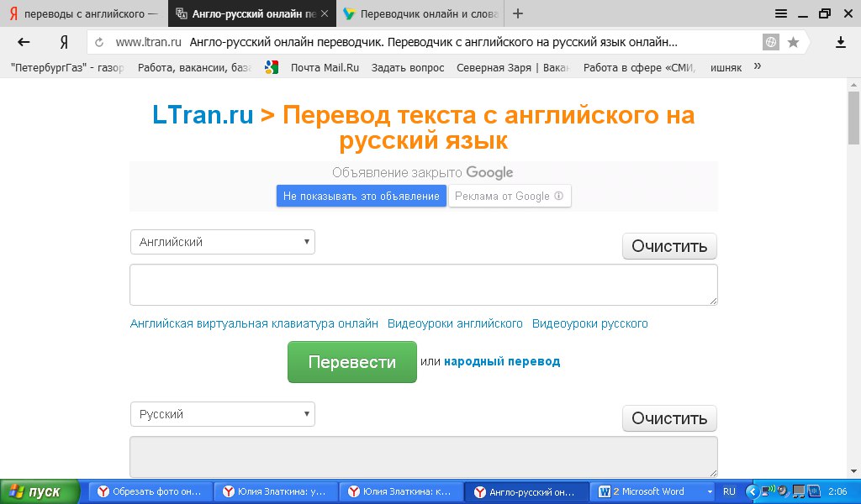Open Английская виртуальная клавиатура онлайн link
861x504 pixels.
[x=254, y=323]
